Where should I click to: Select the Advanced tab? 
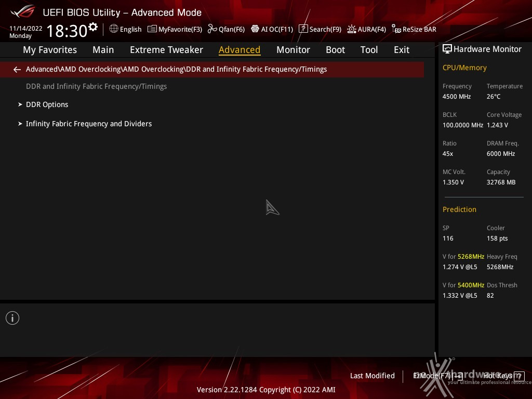[240, 50]
